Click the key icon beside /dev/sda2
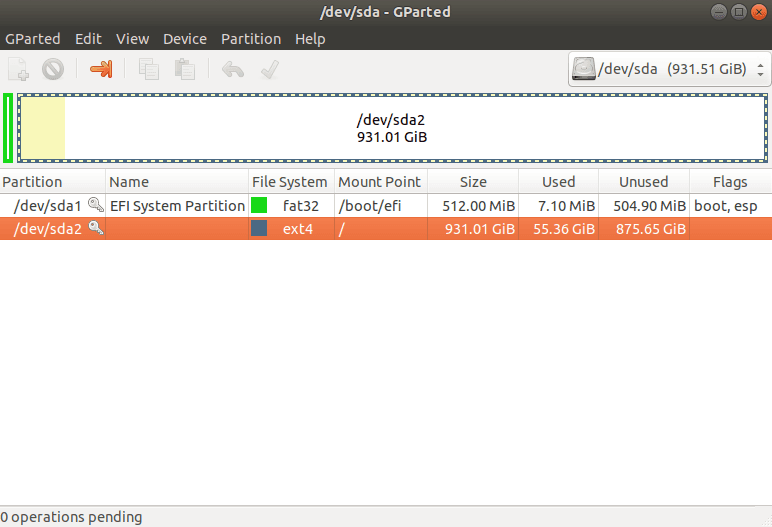Viewport: 772px width, 527px height. 95,229
